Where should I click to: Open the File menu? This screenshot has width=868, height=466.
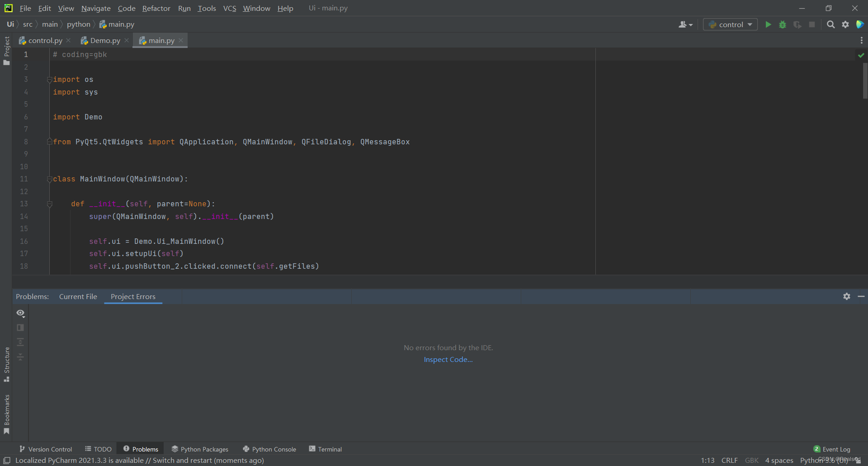click(x=25, y=8)
